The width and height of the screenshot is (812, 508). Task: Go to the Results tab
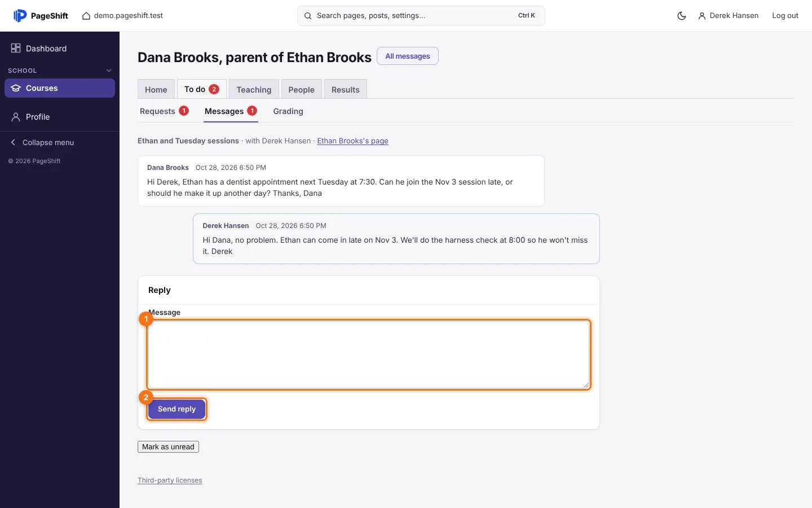pos(345,89)
